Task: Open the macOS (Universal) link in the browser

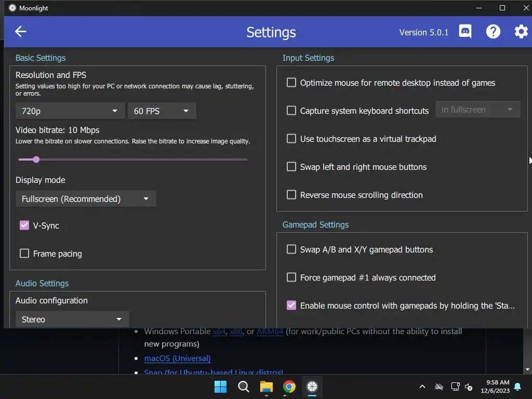Action: click(178, 358)
